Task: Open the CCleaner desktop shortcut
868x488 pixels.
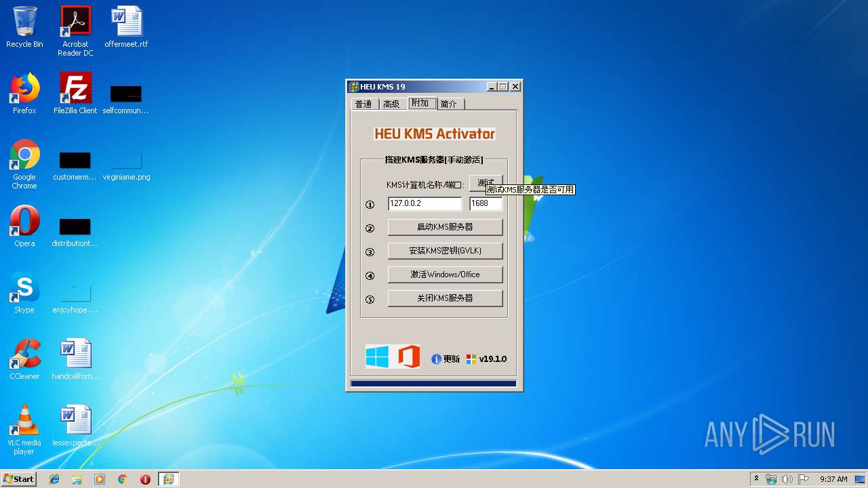Action: 24,359
